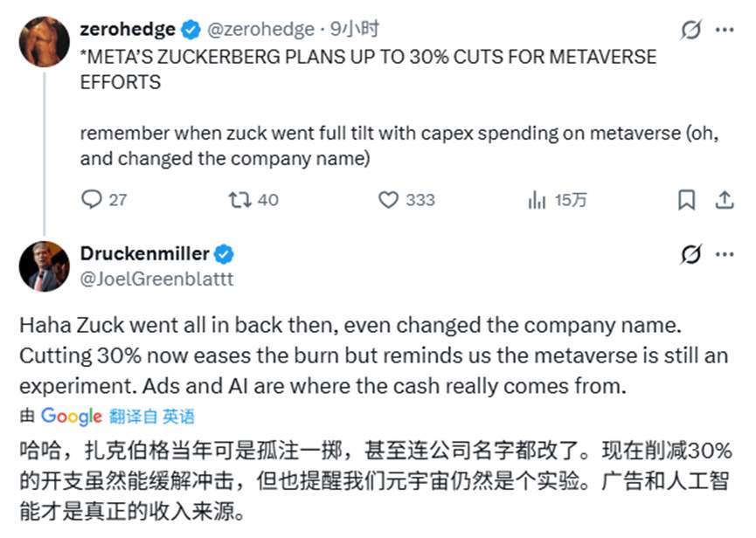Open Grok actions on zerohedge's tweet
This screenshot has width=756, height=538.
(690, 29)
